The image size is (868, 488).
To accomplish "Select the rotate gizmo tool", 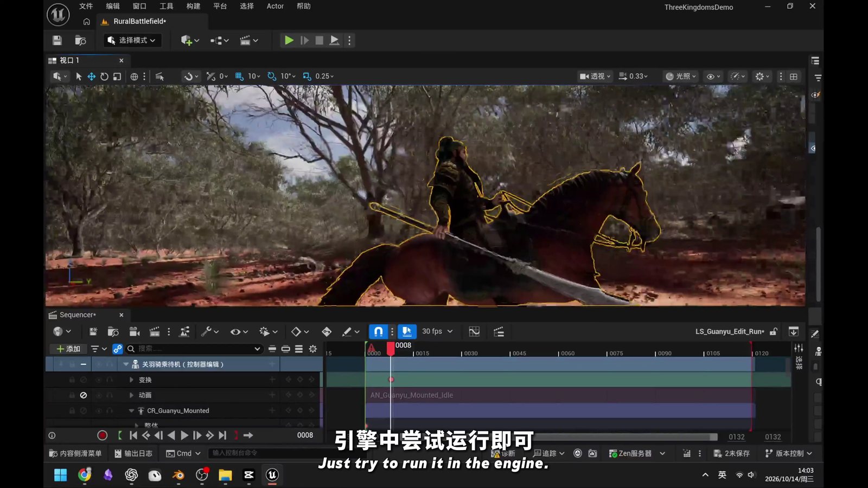I will [104, 76].
